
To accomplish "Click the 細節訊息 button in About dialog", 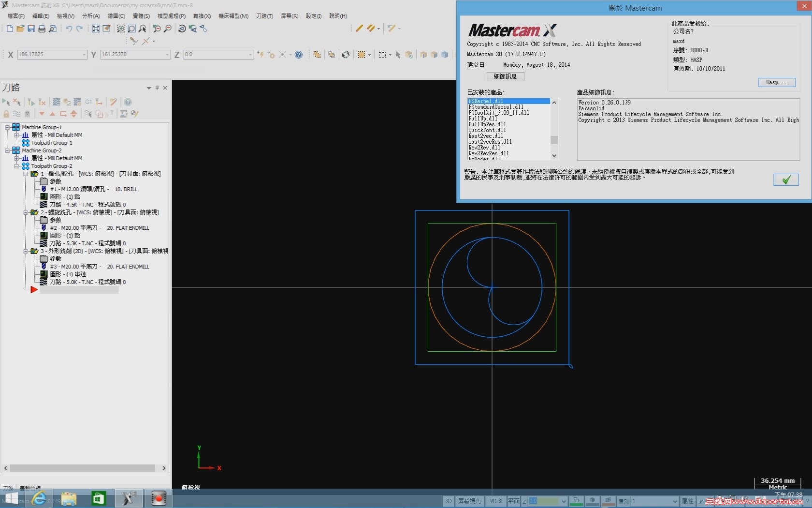I will point(505,76).
